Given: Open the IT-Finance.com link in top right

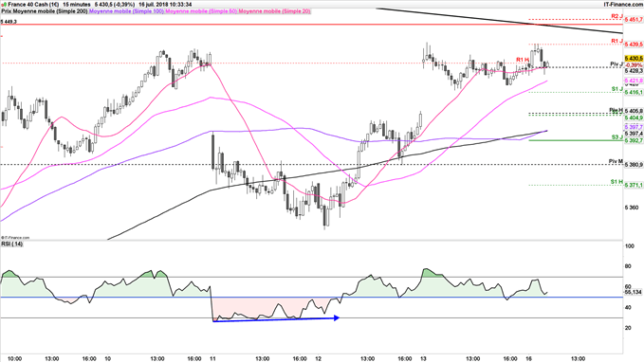Looking at the screenshot, I should [622, 4].
